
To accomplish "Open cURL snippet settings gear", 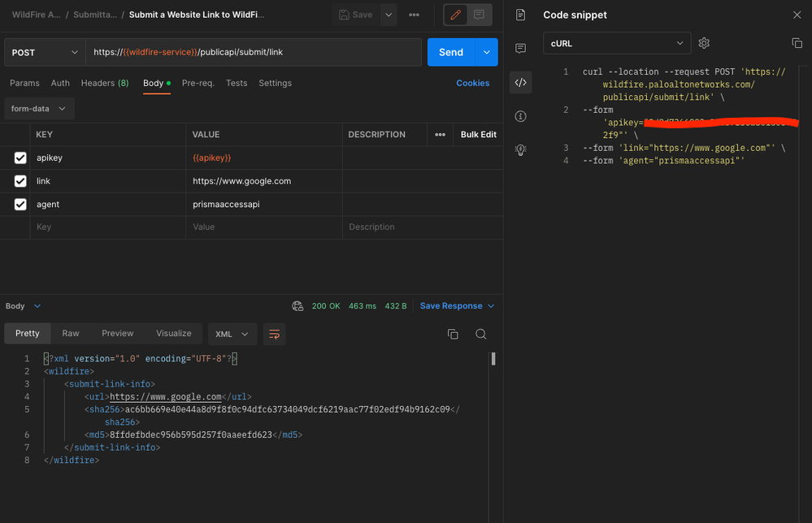I will pos(704,43).
